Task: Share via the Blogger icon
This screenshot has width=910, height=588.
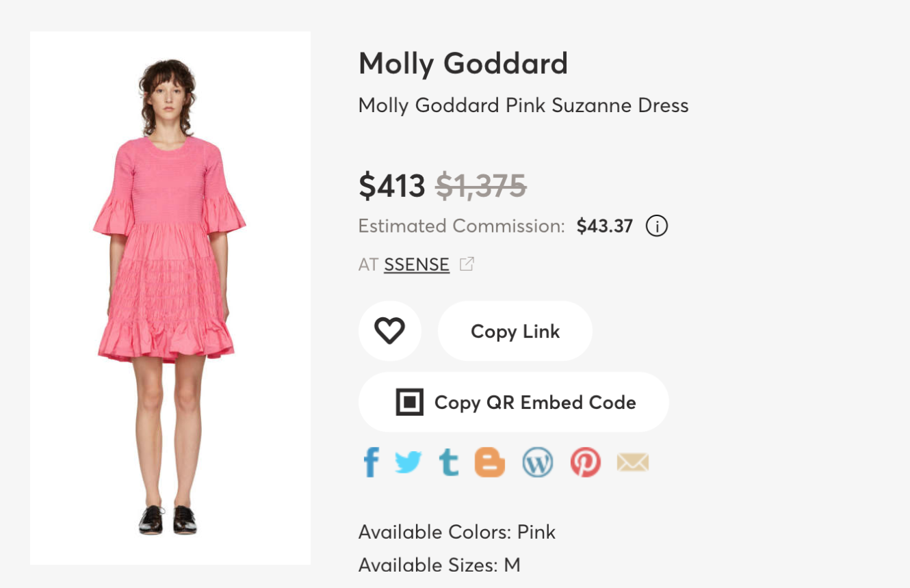Action: [490, 463]
